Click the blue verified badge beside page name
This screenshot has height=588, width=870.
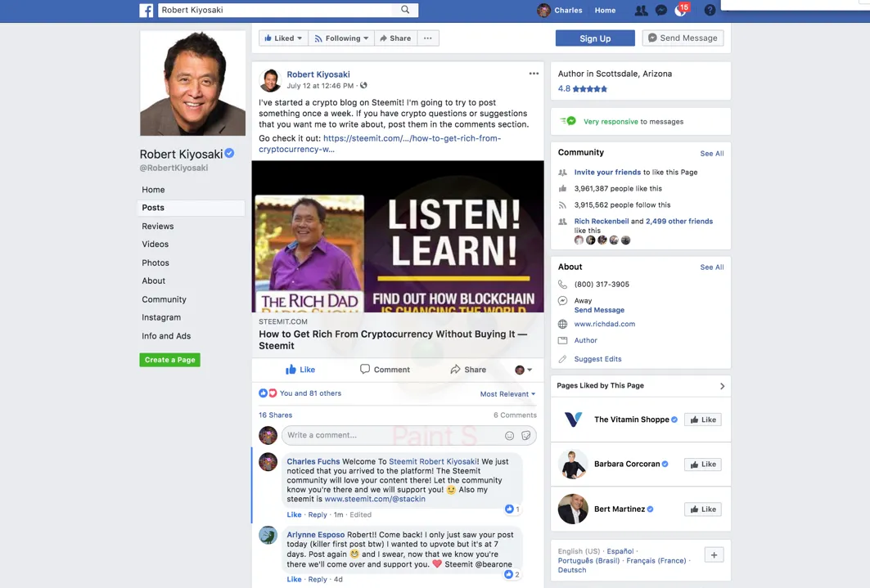229,154
